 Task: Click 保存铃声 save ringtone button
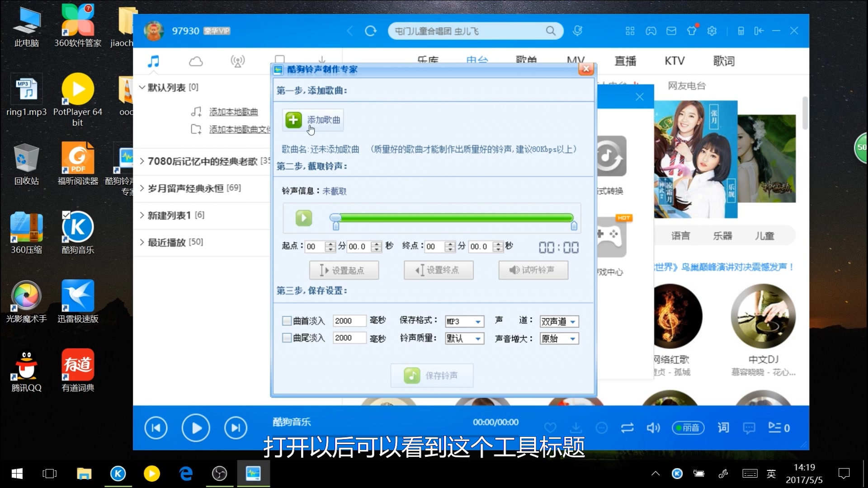tap(432, 375)
